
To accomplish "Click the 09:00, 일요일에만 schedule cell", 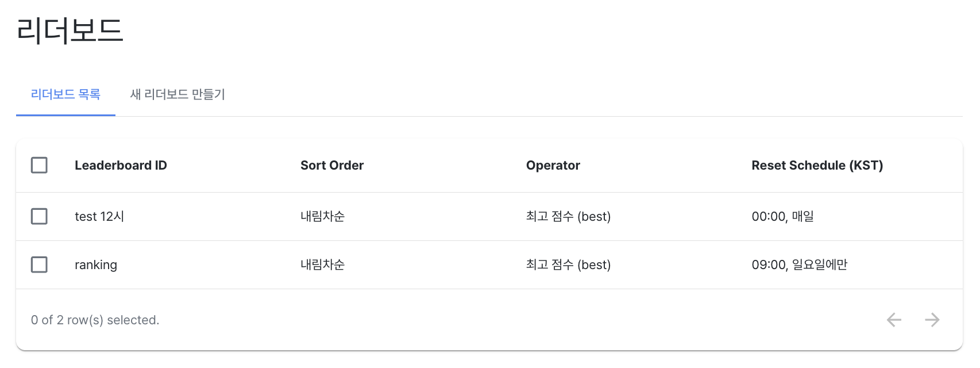I will (799, 264).
